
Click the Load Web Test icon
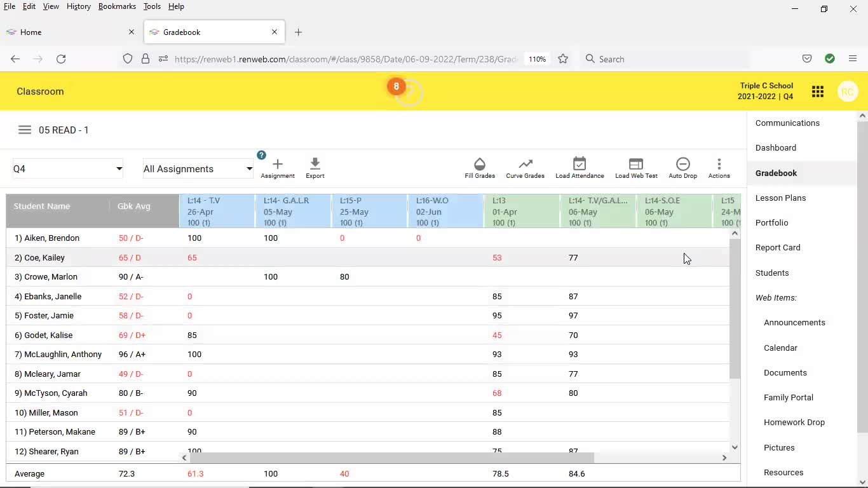click(636, 164)
